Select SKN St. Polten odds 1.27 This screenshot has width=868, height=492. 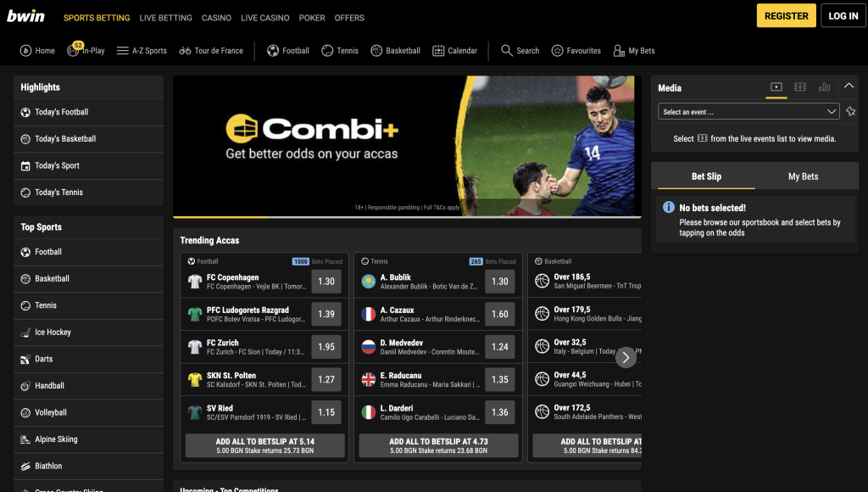(326, 379)
